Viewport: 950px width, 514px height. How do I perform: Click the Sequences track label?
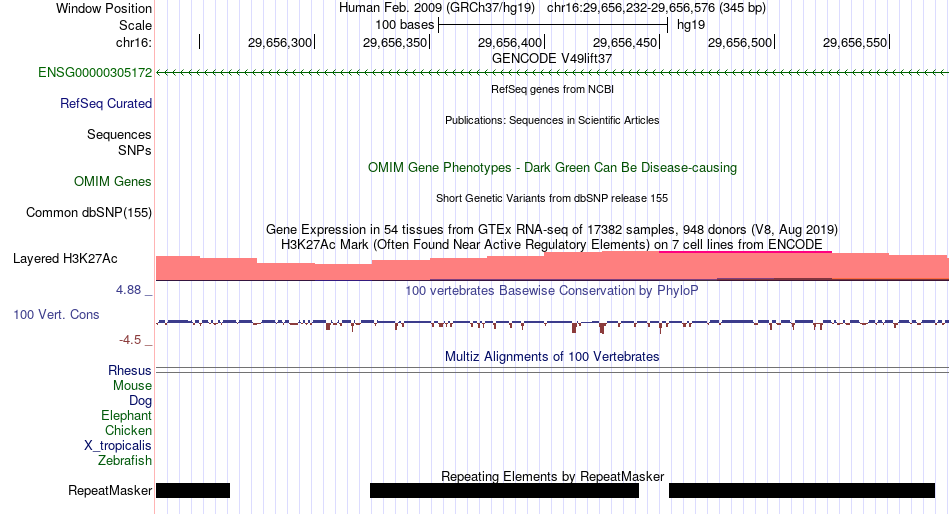pos(119,135)
